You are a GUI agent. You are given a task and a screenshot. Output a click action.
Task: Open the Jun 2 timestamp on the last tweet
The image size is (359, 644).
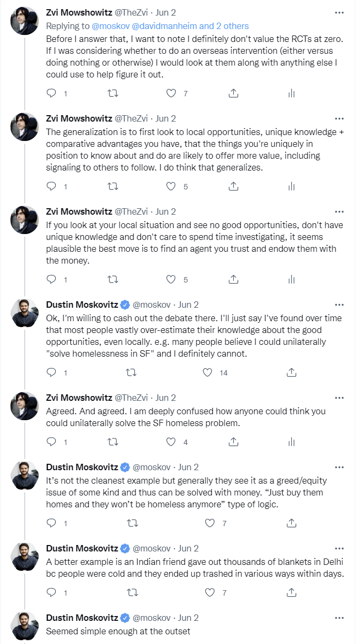pos(188,617)
